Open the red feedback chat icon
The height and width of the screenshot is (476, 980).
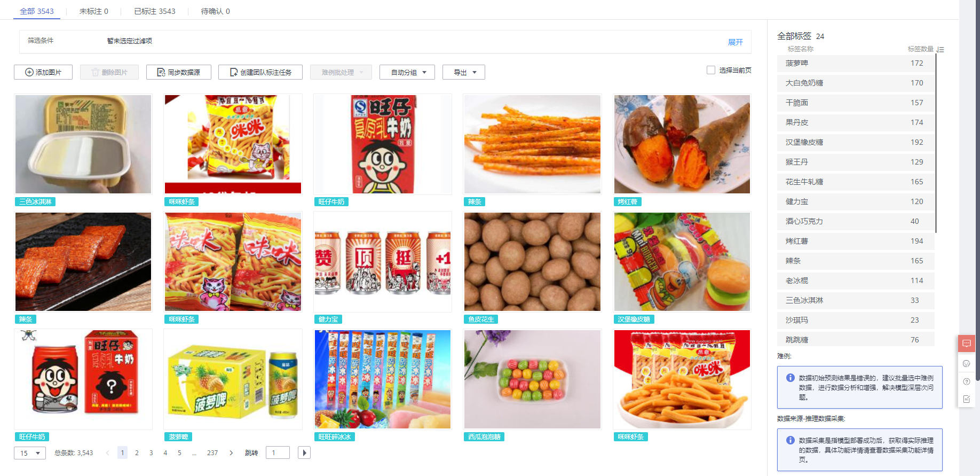(967, 344)
